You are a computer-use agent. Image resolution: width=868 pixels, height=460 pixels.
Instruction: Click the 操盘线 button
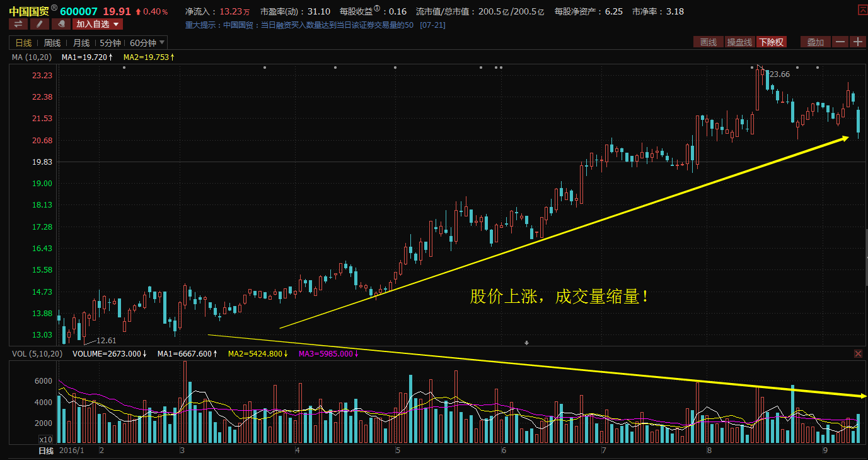pos(739,42)
